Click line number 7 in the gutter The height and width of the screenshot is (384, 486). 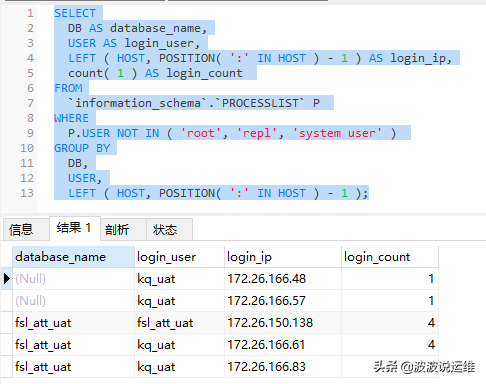(x=30, y=103)
